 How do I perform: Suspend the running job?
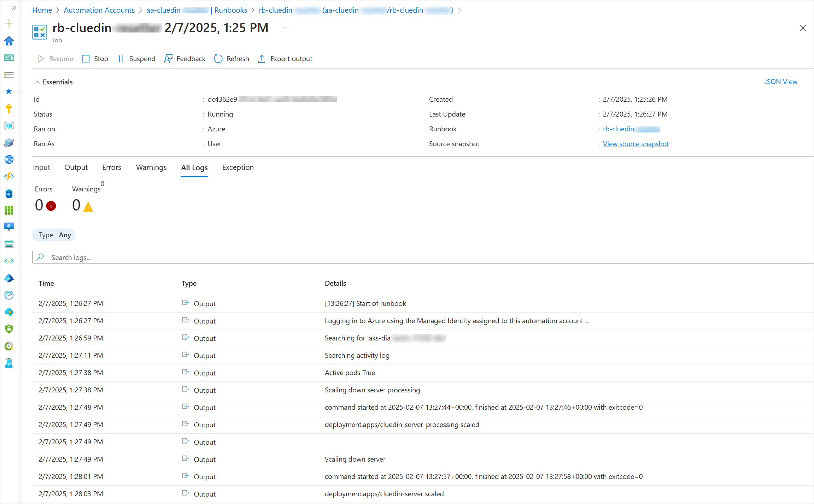[136, 59]
